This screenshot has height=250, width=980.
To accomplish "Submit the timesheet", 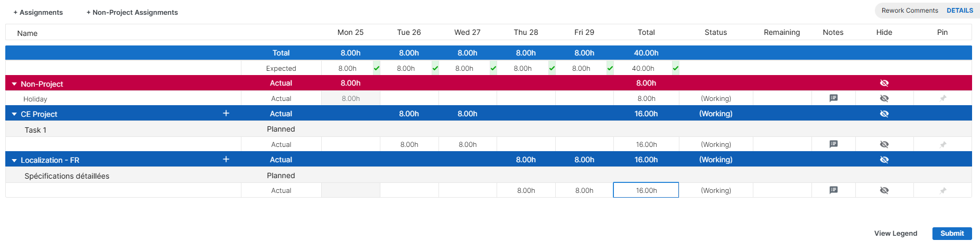I will [x=951, y=233].
